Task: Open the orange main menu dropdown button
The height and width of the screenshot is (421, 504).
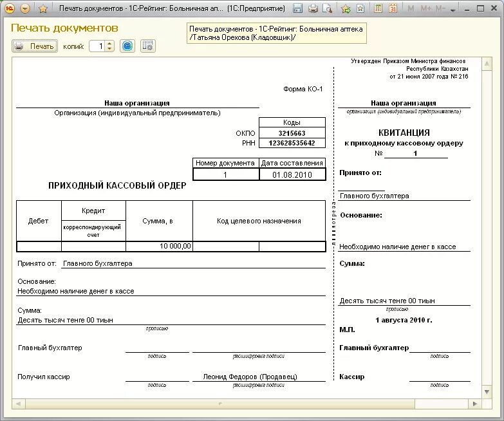Action: [x=25, y=8]
